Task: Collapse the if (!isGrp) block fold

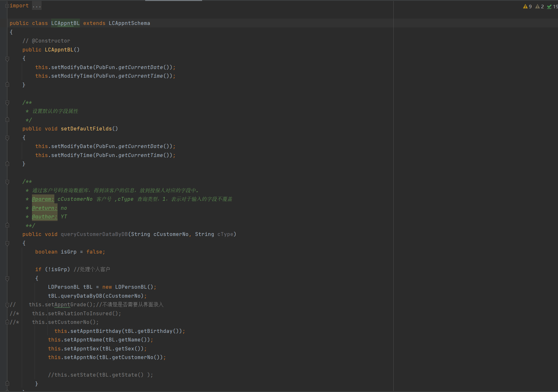Action: click(7, 278)
